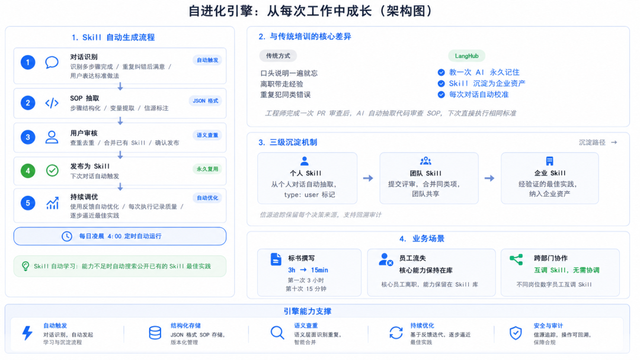Click the 企业 Skill card title
640x360 pixels.
pyautogui.click(x=550, y=173)
